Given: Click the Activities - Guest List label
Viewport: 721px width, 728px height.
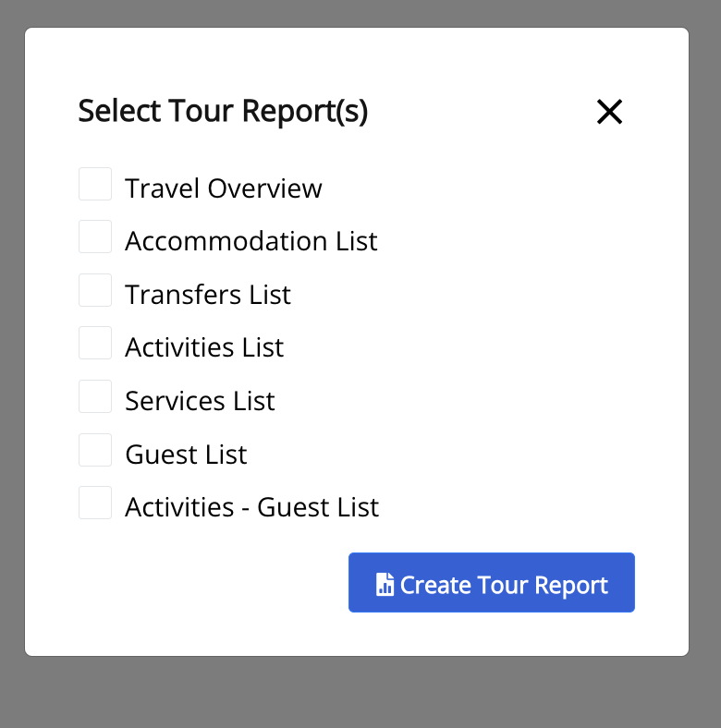Looking at the screenshot, I should tap(252, 507).
